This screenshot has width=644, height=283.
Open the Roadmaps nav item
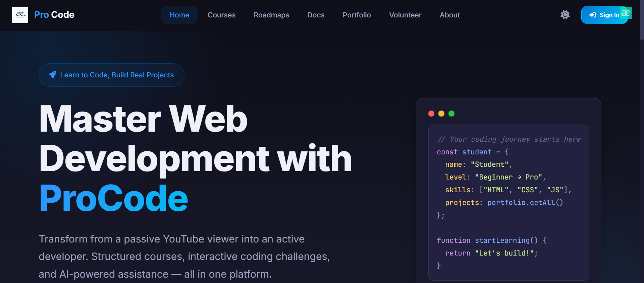[271, 15]
